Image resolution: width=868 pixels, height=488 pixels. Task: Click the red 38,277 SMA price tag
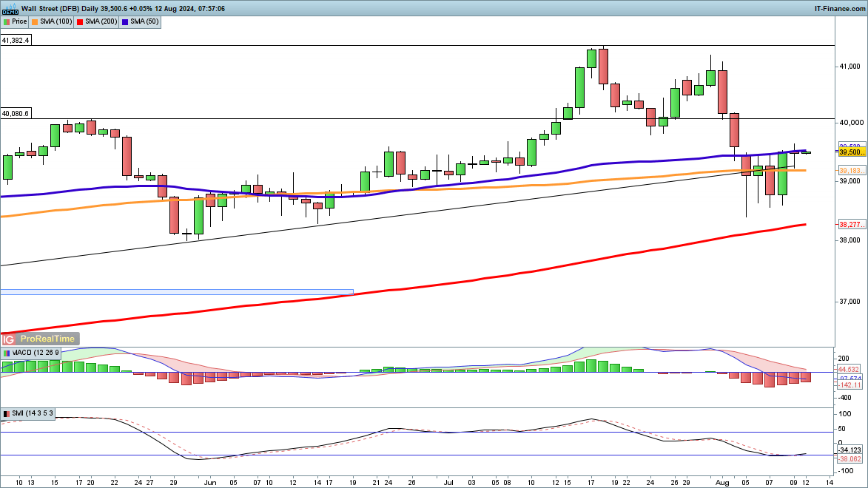[x=848, y=224]
